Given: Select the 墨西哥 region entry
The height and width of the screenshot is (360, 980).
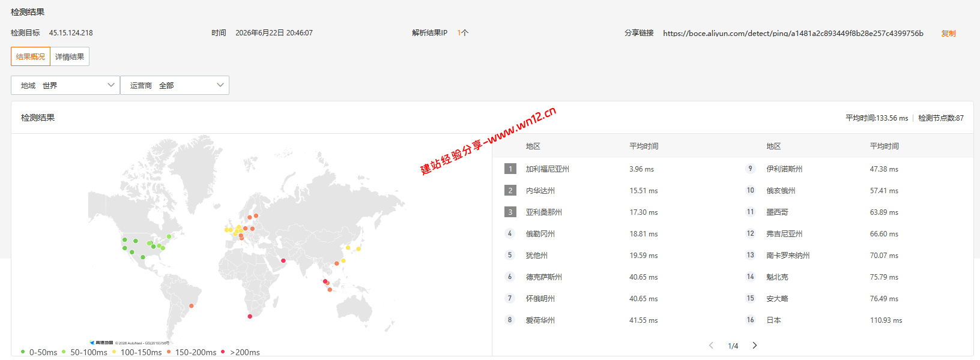Looking at the screenshot, I should tap(777, 212).
